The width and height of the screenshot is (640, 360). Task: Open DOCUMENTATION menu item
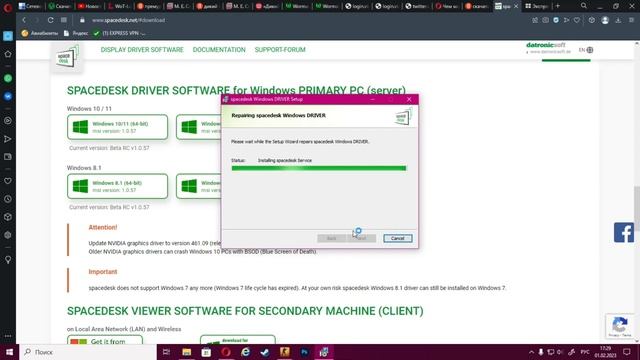219,50
